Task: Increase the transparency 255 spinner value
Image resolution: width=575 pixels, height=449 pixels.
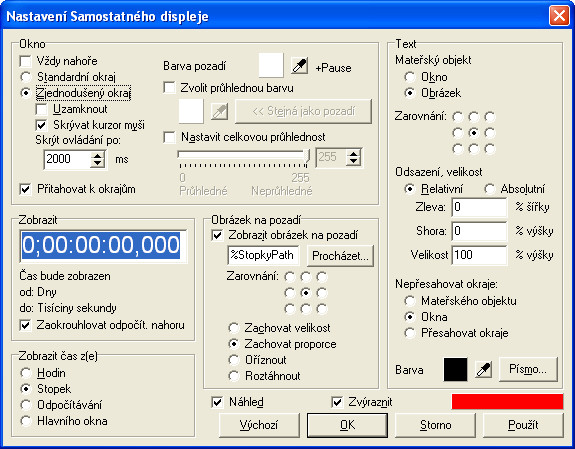Action: (354, 154)
